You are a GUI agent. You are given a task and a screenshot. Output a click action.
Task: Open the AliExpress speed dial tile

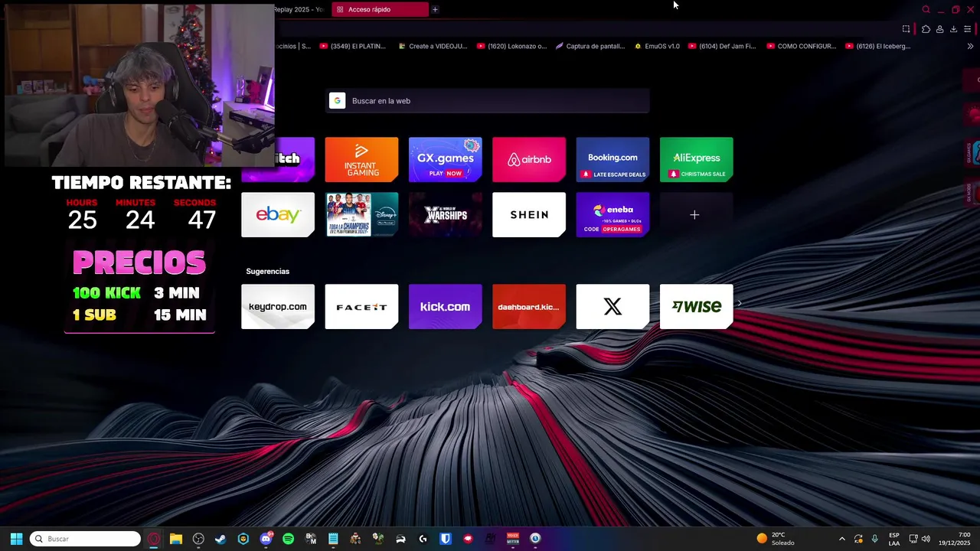696,159
